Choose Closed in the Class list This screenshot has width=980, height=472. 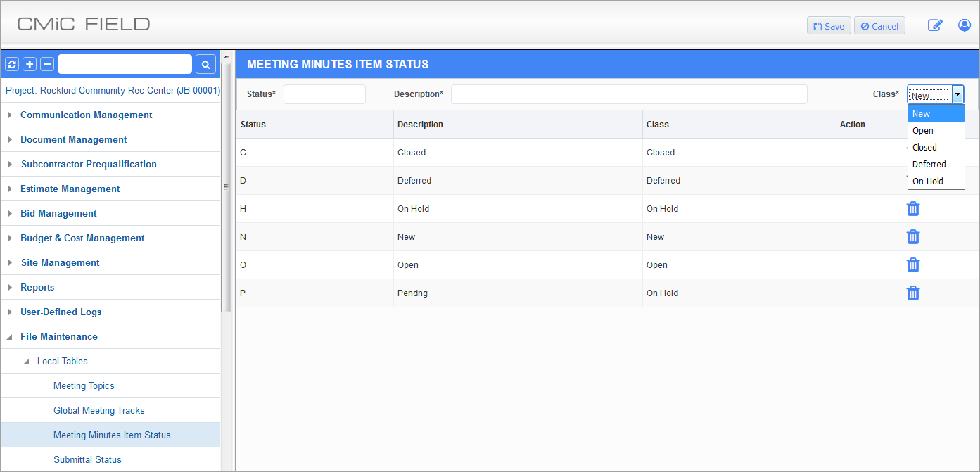936,147
